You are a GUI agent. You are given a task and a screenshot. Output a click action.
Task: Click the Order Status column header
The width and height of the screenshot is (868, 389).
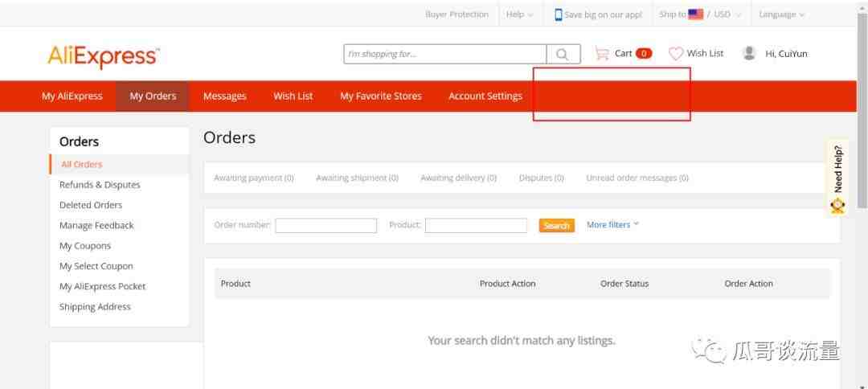624,284
